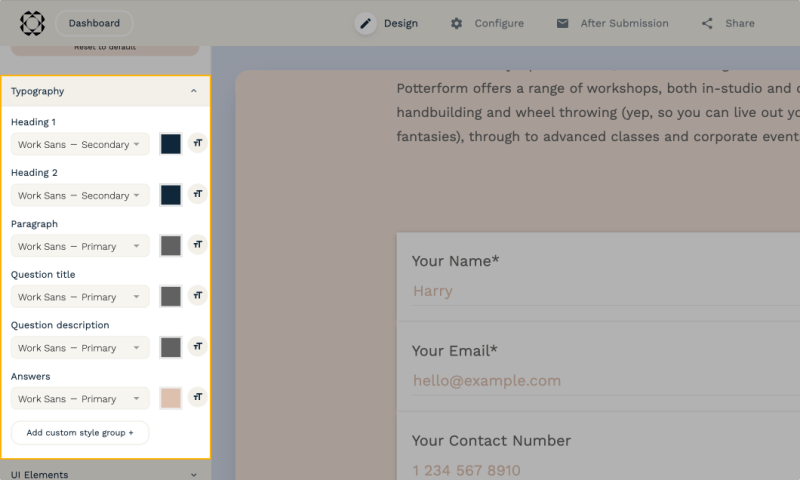Click Reset to default button
The width and height of the screenshot is (800, 480).
(105, 49)
